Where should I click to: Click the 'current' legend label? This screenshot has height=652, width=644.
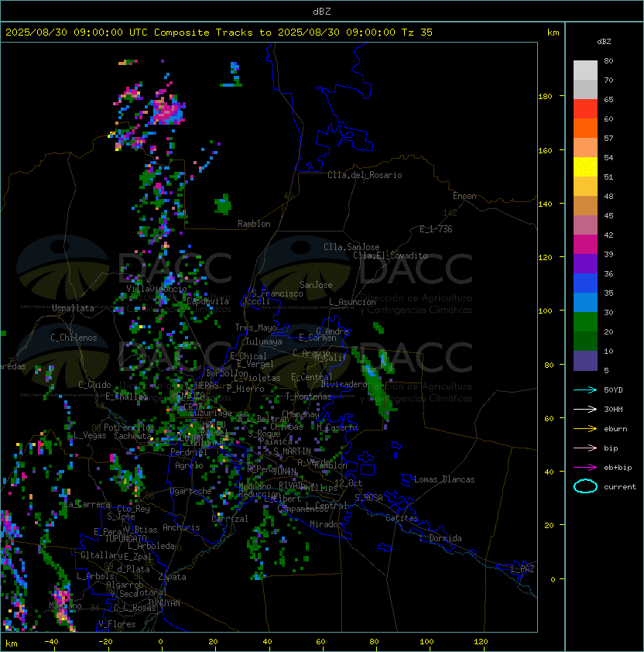pos(620,487)
